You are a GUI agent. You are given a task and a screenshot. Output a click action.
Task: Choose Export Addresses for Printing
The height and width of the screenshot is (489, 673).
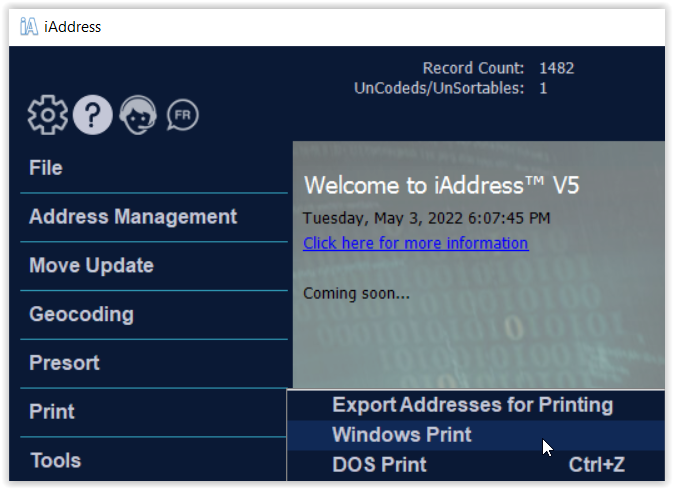tap(472, 405)
